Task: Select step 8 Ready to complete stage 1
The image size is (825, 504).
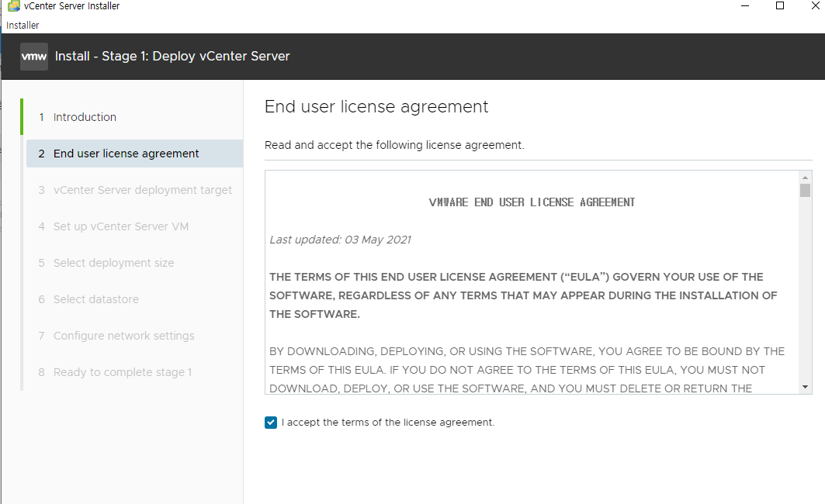Action: point(115,372)
